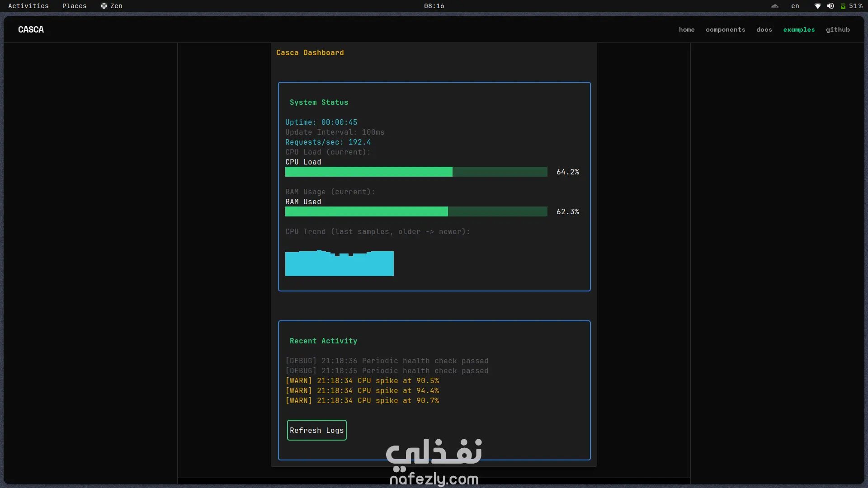The width and height of the screenshot is (868, 488).
Task: Visit the github nav link
Action: (838, 29)
